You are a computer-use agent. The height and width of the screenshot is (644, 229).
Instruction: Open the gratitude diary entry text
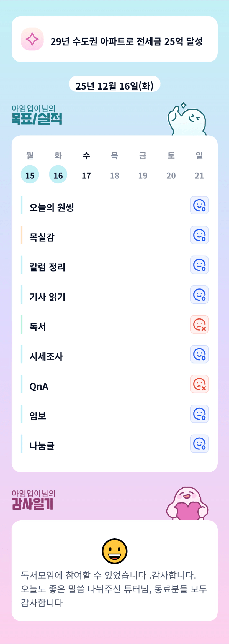click(x=114, y=589)
